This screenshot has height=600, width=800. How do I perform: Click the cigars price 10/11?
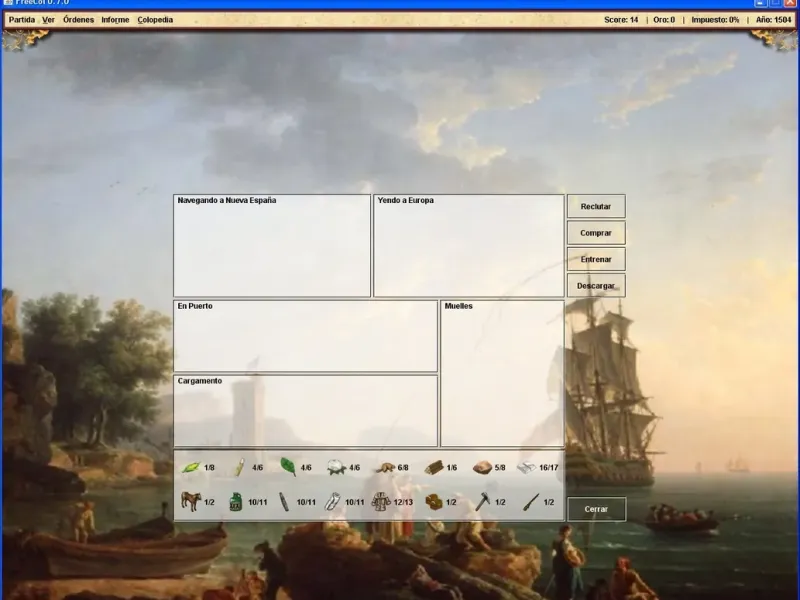(306, 503)
